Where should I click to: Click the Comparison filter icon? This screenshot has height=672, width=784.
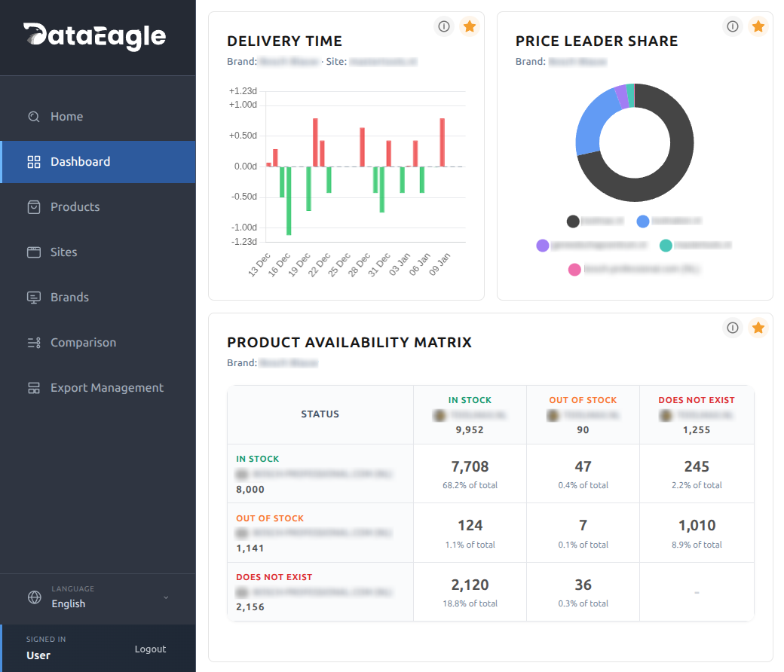(33, 342)
